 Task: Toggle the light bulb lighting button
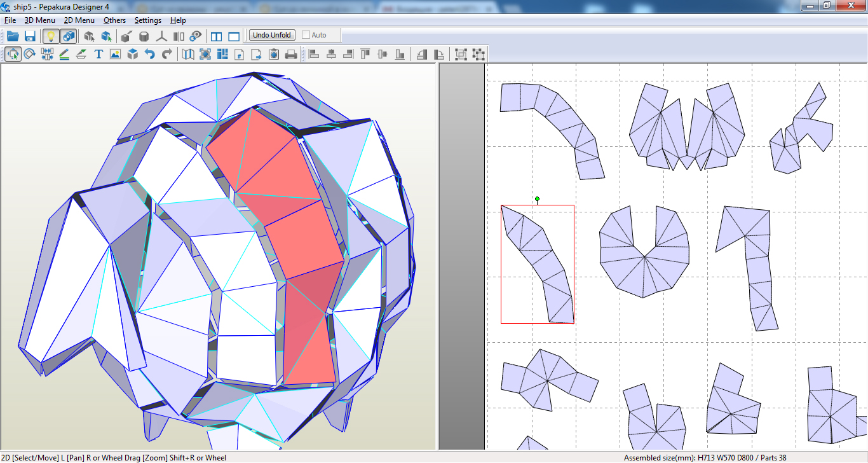point(51,36)
